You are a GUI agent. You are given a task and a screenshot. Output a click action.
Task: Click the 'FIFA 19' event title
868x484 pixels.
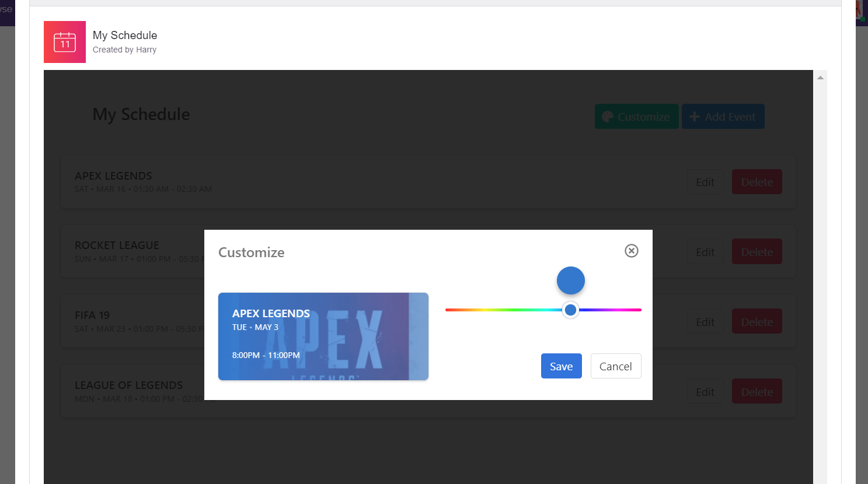[x=92, y=315]
